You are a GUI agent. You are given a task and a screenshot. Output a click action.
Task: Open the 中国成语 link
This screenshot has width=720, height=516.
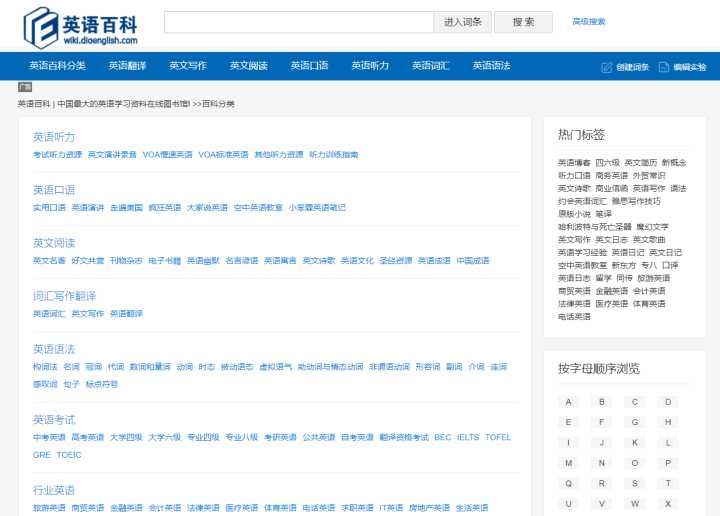473,261
